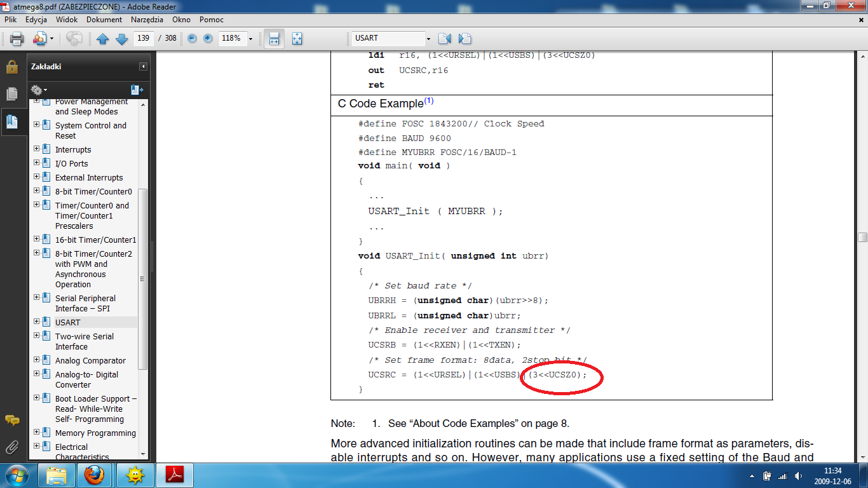Jump to Serial Peripheral Interface – SPI bookmark
868x488 pixels.
click(85, 303)
